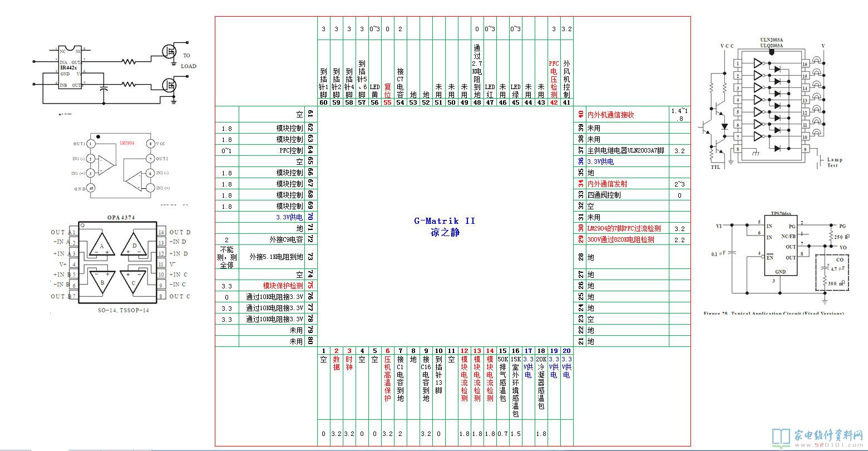Select the 主供电继电器ULN2003A7脚 cell
Image resolution: width=868 pixels, height=451 pixels.
[627, 150]
